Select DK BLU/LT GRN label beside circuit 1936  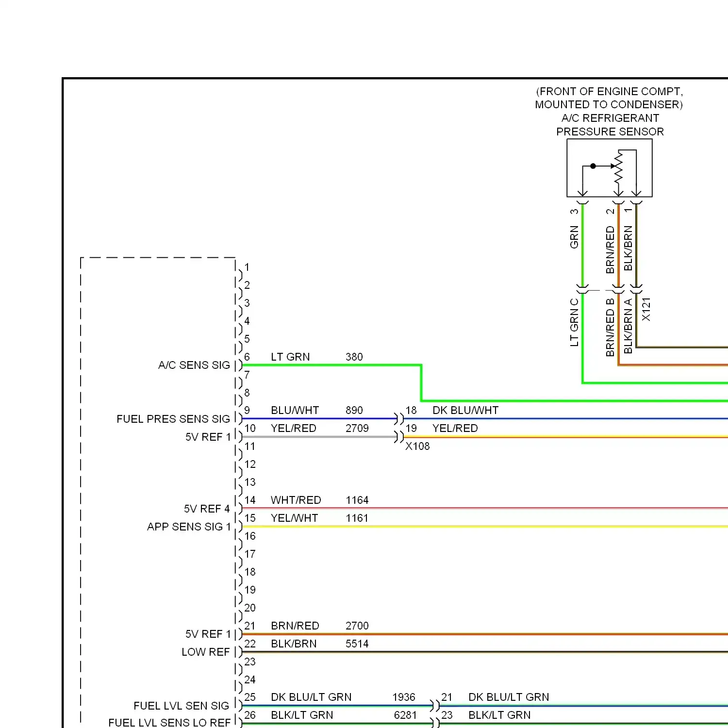point(311,697)
